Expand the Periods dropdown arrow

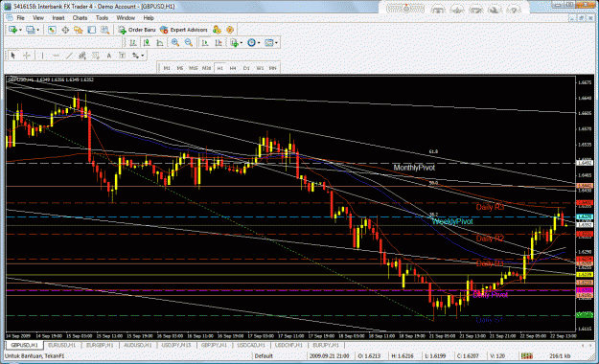pyautogui.click(x=259, y=43)
